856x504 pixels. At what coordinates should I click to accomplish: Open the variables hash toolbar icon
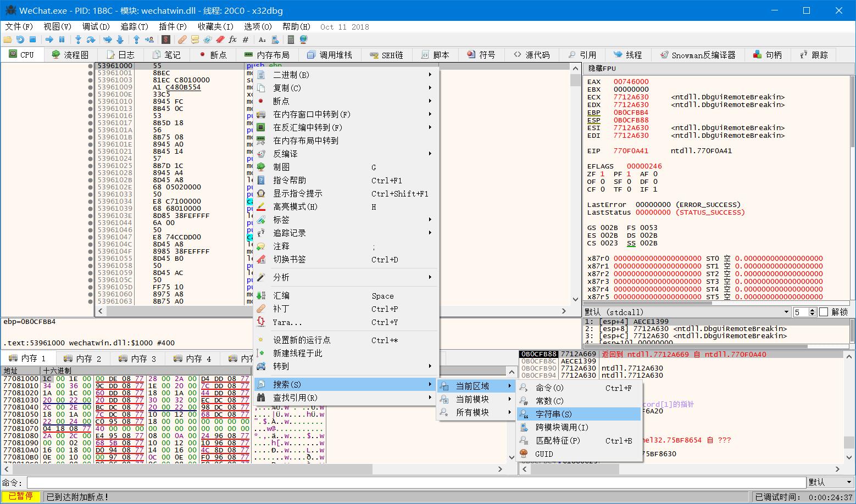245,40
